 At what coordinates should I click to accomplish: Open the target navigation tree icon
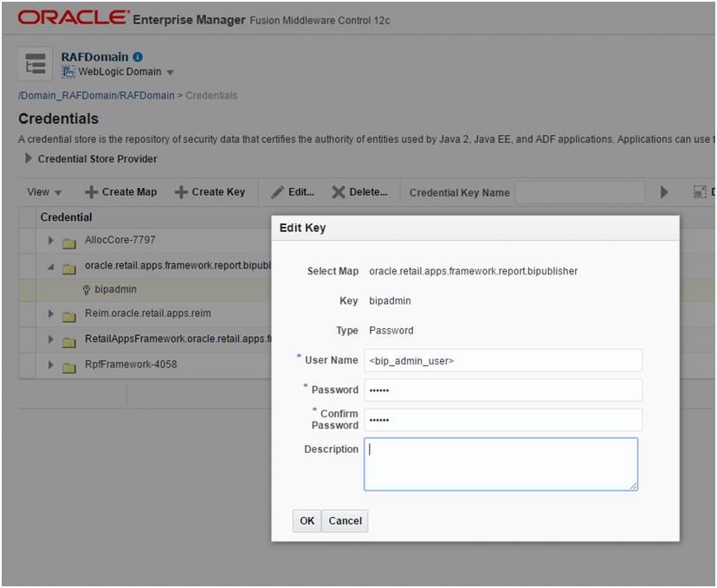36,63
